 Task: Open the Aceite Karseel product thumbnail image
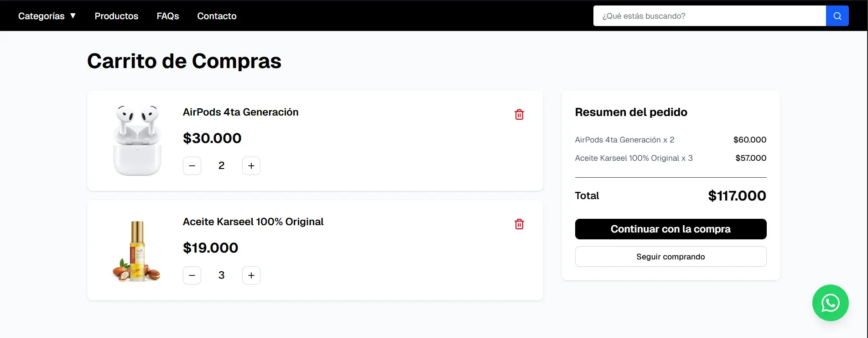click(x=136, y=251)
